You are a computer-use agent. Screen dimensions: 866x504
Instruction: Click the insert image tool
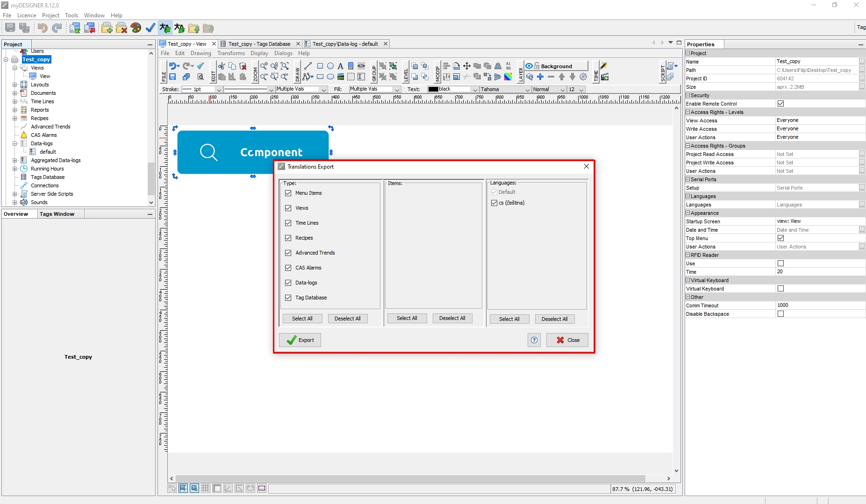(x=341, y=77)
